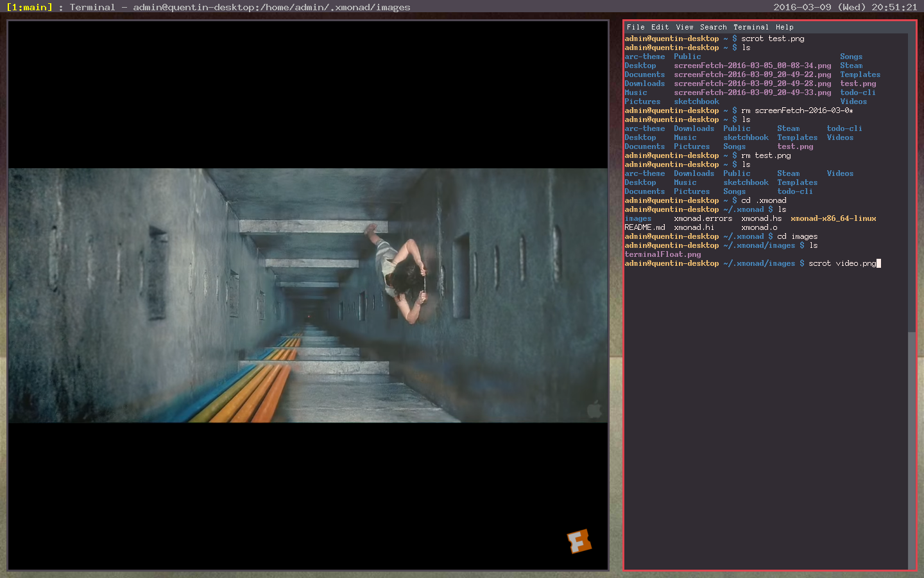Image resolution: width=924 pixels, height=578 pixels.
Task: Click the 'cd images' command text
Action: click(x=797, y=236)
